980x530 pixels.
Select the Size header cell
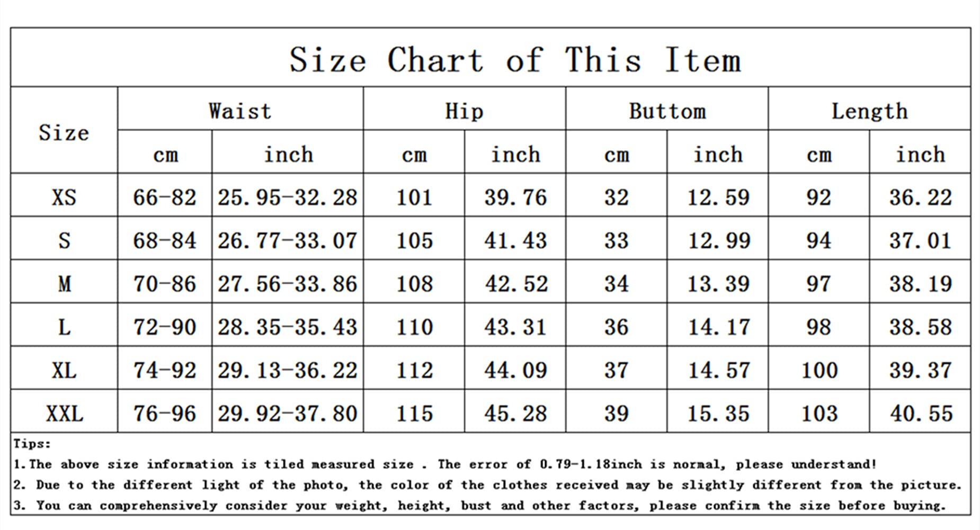64,132
